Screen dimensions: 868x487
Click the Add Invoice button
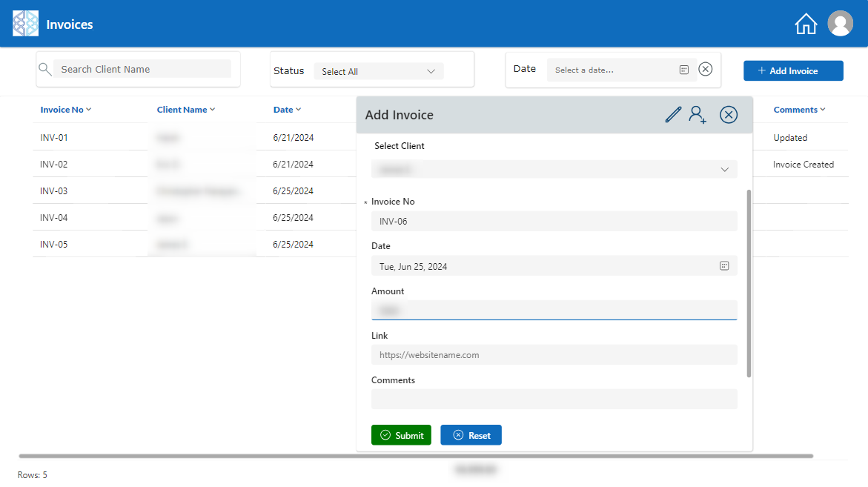click(x=793, y=71)
